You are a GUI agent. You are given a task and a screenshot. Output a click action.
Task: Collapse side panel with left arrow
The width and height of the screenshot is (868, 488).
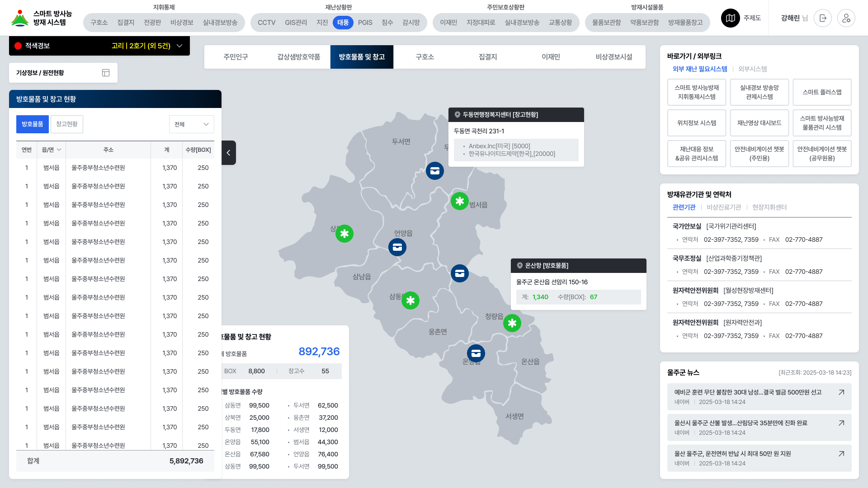tap(228, 153)
